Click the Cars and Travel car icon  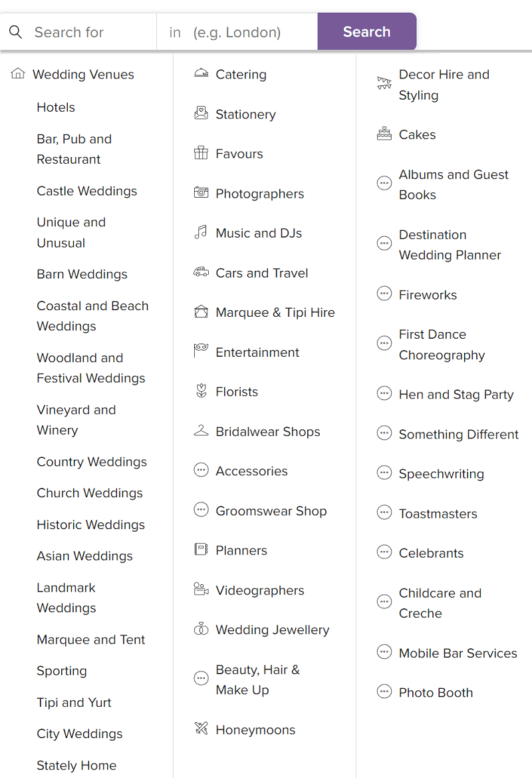click(x=201, y=272)
